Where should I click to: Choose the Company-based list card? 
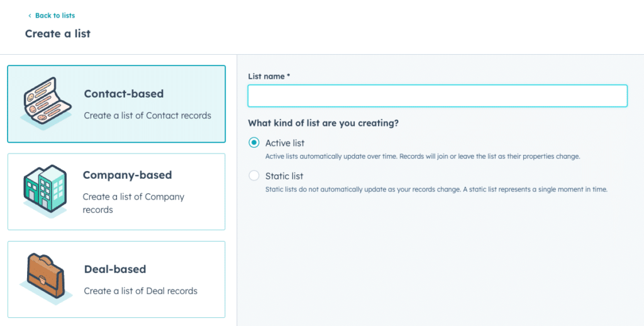(x=116, y=191)
